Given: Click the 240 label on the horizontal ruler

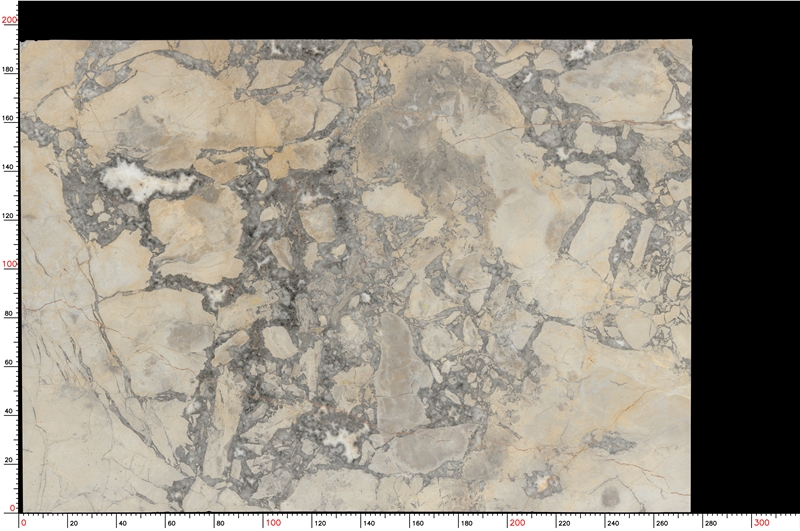Looking at the screenshot, I should [x=613, y=523].
